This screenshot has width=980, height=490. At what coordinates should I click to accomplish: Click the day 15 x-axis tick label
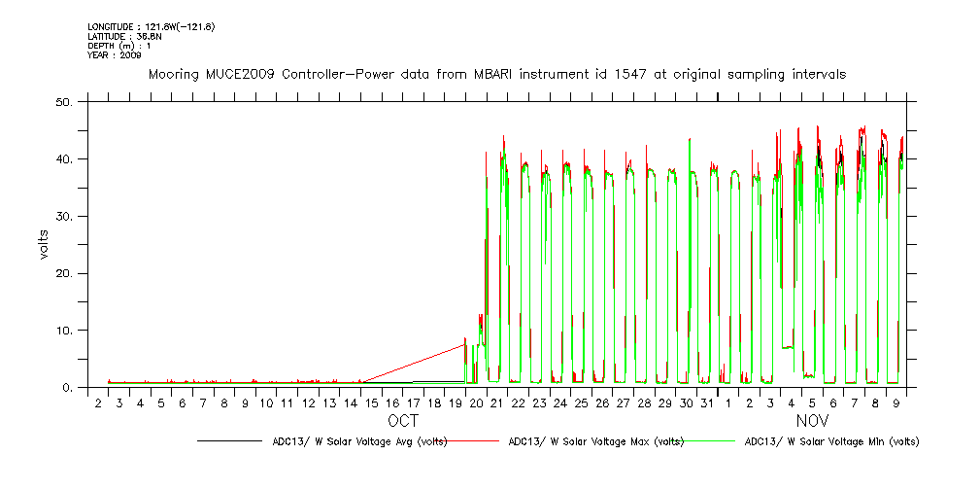coord(371,402)
